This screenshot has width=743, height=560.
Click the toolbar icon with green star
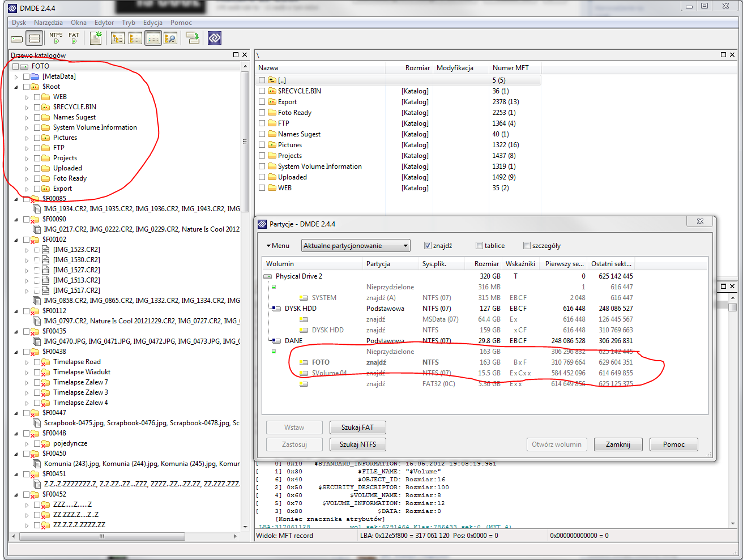click(96, 39)
